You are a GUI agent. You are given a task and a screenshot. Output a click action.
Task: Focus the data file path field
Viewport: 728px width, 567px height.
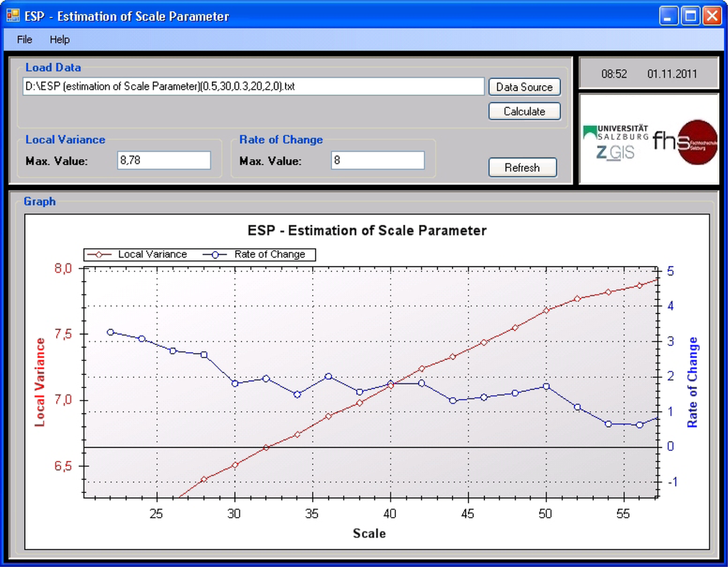point(253,87)
